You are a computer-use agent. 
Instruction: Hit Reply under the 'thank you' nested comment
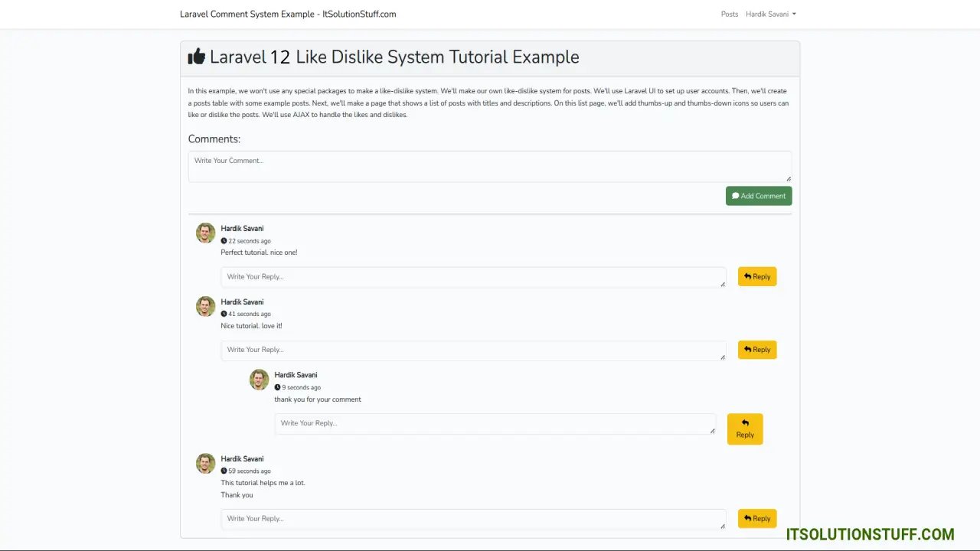point(744,429)
